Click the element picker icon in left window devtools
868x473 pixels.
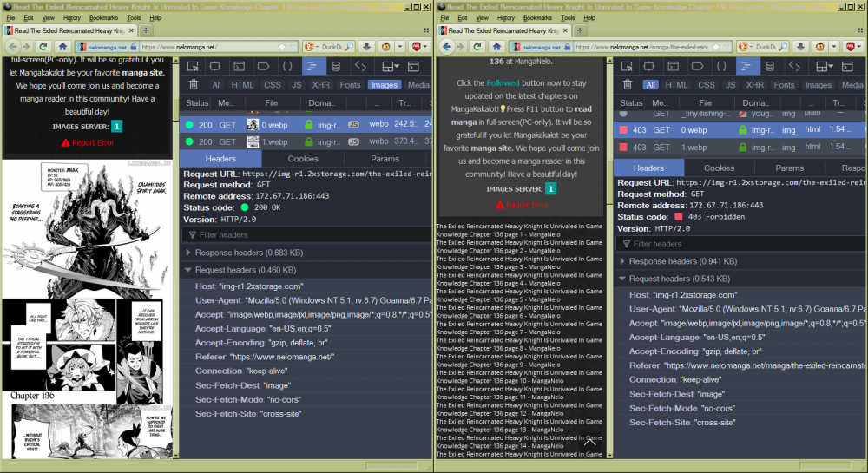click(193, 67)
